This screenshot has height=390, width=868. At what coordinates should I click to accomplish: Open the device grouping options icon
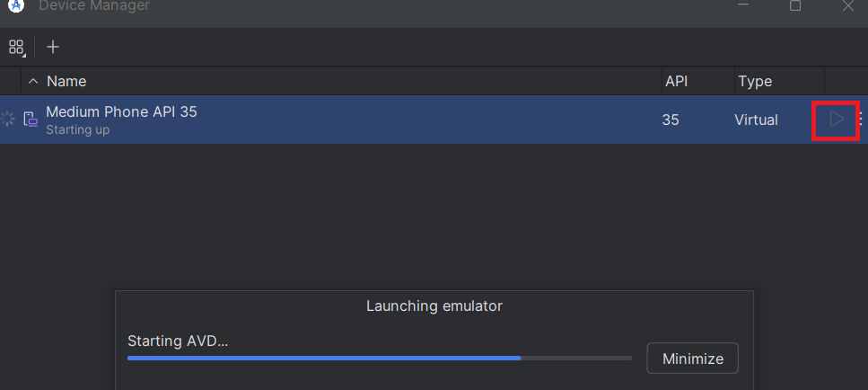(x=17, y=47)
